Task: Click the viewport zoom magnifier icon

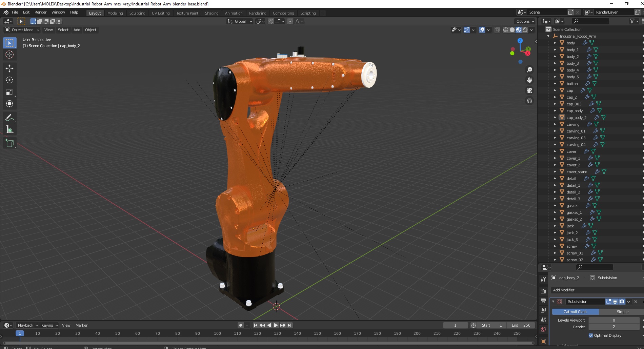Action: click(529, 70)
